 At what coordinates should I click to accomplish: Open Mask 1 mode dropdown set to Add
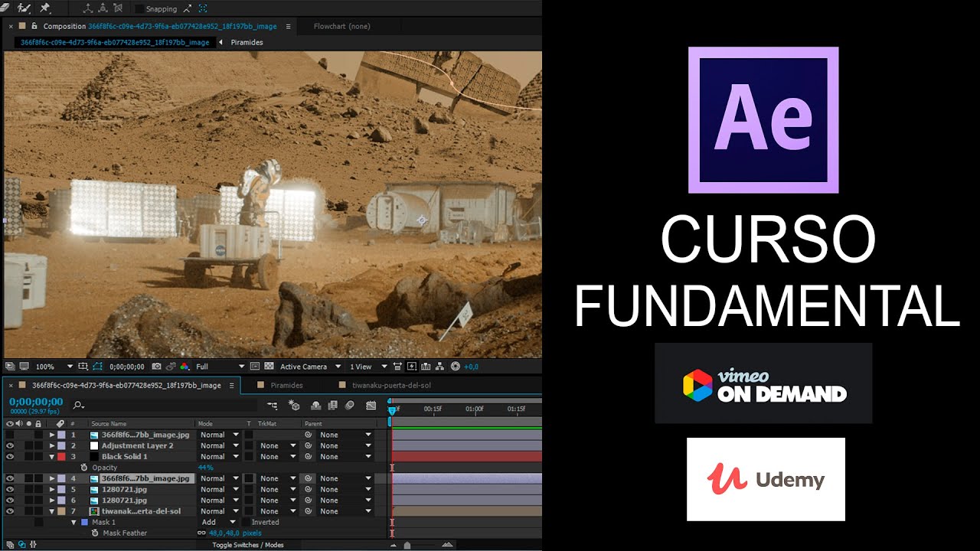(219, 522)
